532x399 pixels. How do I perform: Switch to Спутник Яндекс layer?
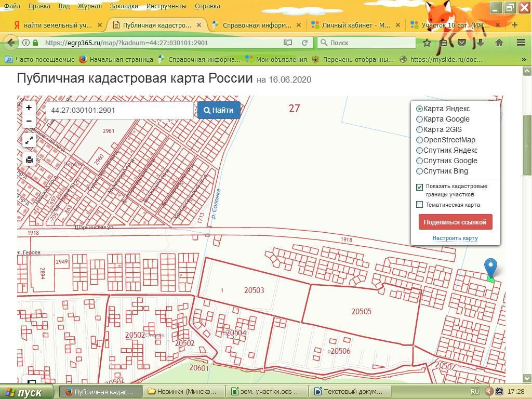click(419, 150)
